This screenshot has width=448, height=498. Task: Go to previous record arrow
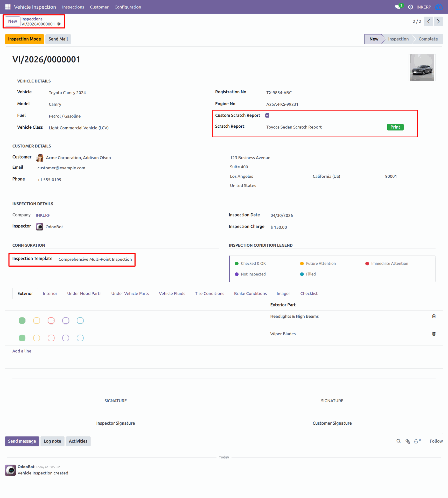coord(429,21)
